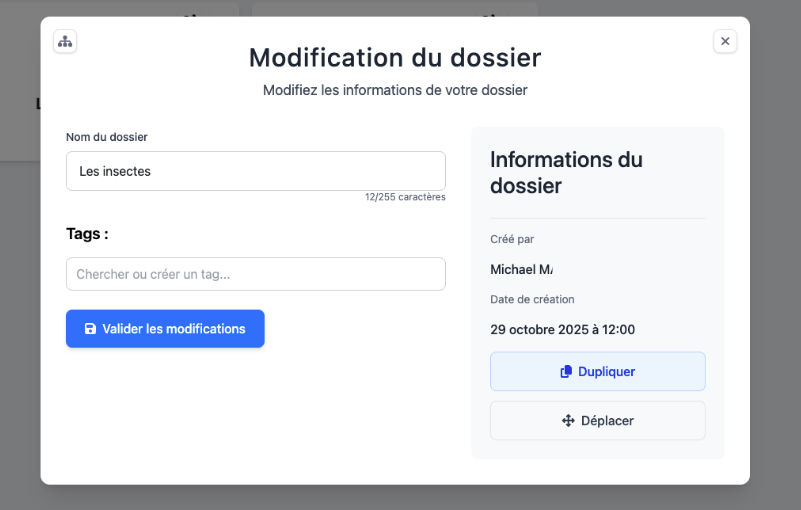Duplicate the folder with the Dupliquer button
Screen dimensions: 801x510
pos(597,371)
